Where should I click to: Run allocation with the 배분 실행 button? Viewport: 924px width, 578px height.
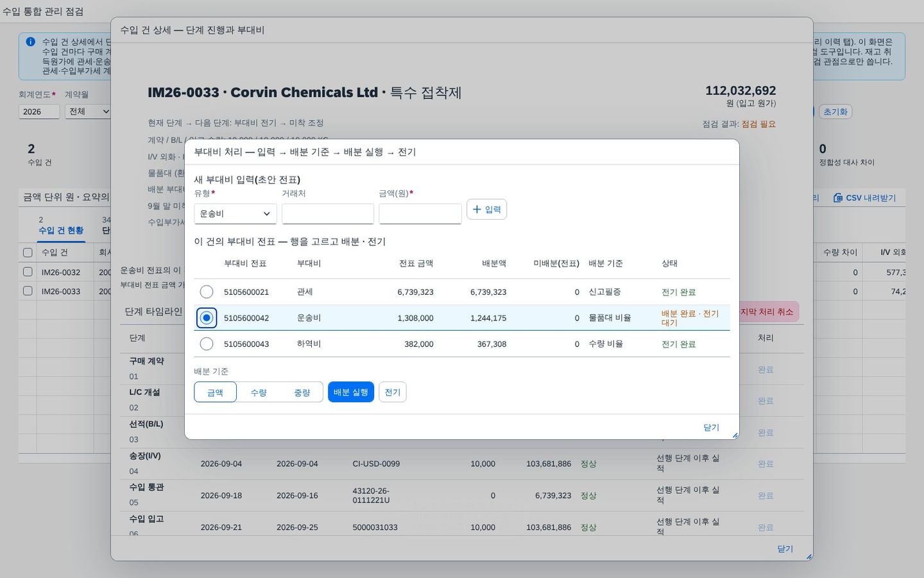tap(351, 392)
